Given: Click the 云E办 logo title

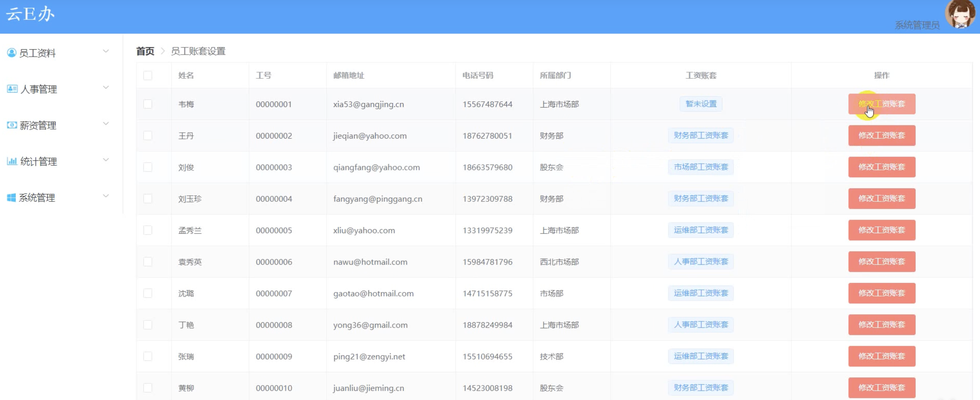Looking at the screenshot, I should tap(30, 14).
